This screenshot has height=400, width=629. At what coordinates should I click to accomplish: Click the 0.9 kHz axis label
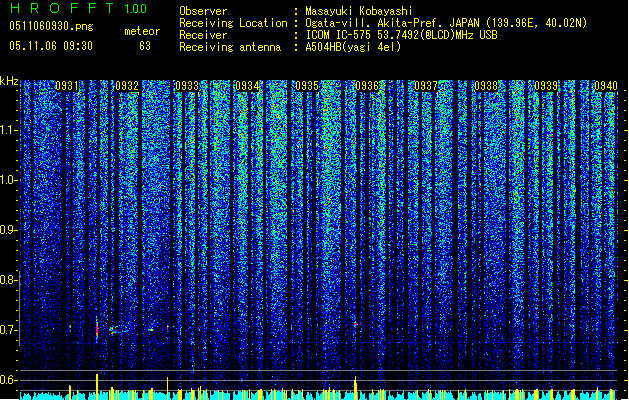tap(8, 230)
